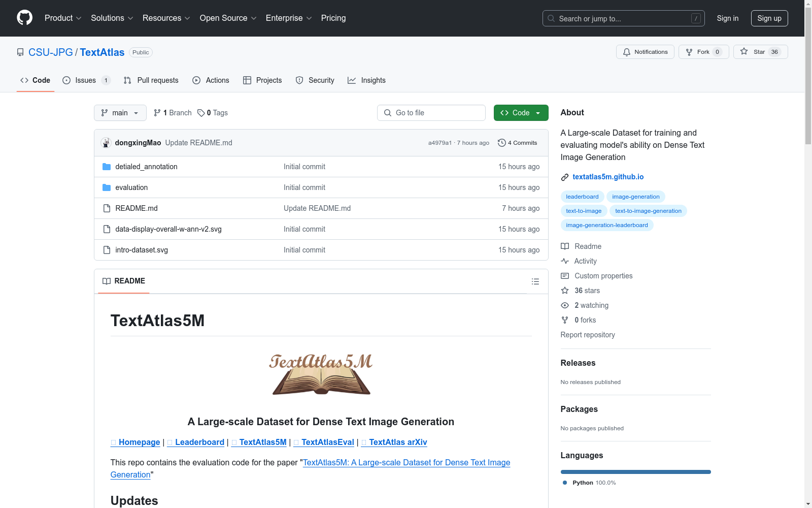Viewport: 812px width, 508px height.
Task: Click the Sign in link
Action: click(x=728, y=18)
